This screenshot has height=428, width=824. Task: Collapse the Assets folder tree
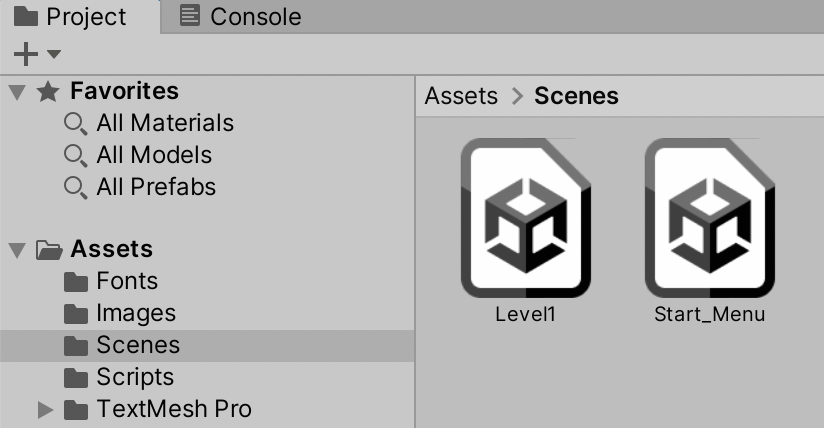pyautogui.click(x=16, y=249)
